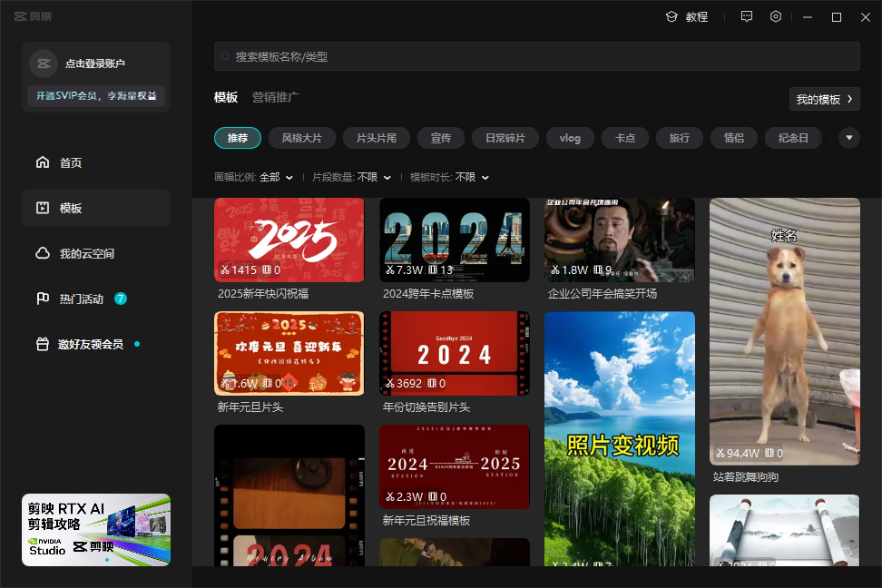Click the 我的云空间 cloud icon
Viewport: 882px width, 588px height.
(43, 253)
